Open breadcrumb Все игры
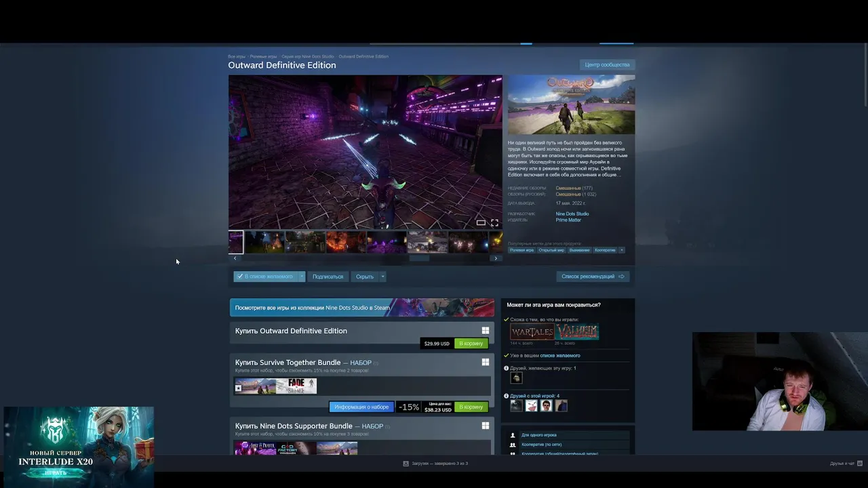The height and width of the screenshot is (488, 868). coord(237,56)
